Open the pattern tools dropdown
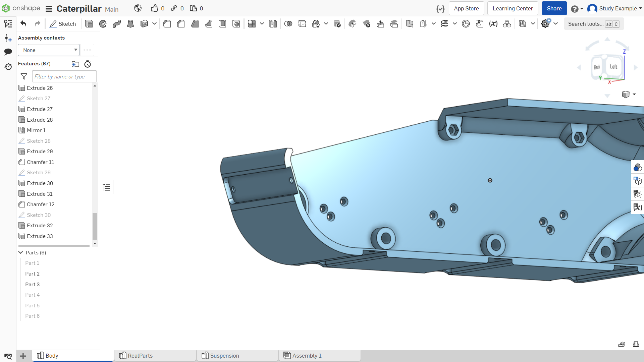644x362 pixels. click(262, 24)
